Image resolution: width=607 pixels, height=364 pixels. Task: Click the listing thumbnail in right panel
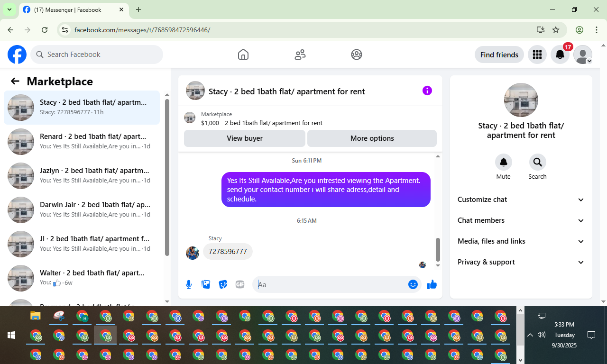pos(521,100)
